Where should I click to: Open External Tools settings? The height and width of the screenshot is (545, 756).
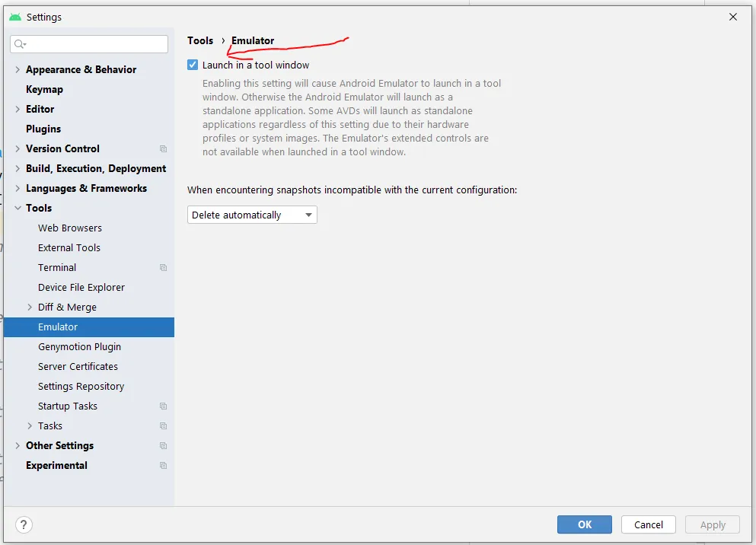(69, 247)
